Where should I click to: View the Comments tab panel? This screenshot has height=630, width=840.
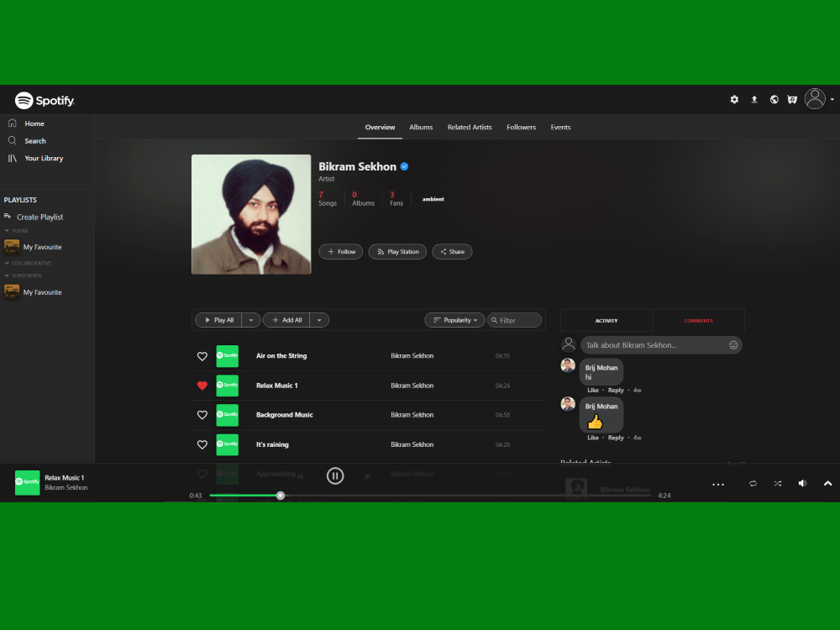click(x=698, y=320)
